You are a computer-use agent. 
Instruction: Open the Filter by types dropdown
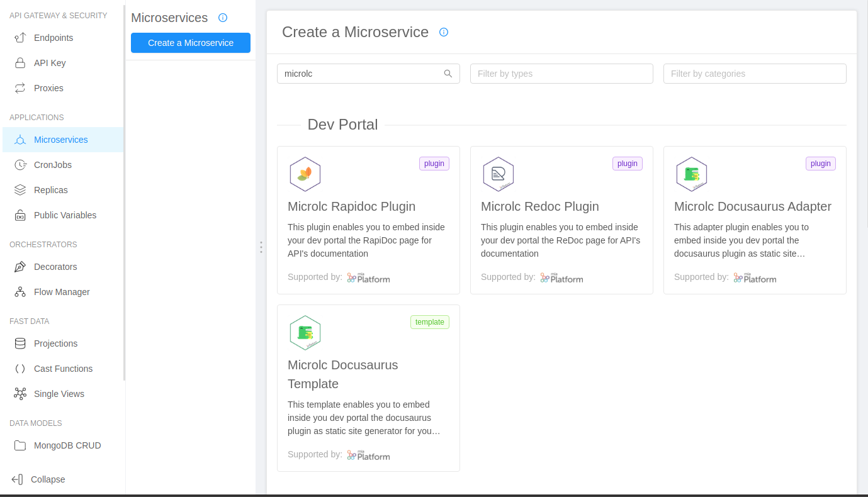pyautogui.click(x=561, y=74)
